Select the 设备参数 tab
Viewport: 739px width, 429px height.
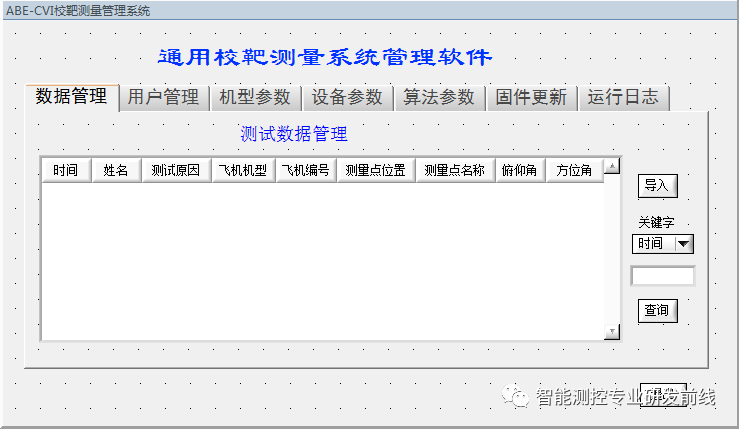(x=347, y=98)
